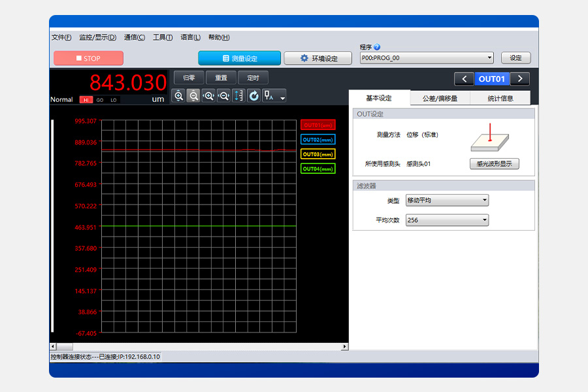Click the blue OUT01 selector label
588x392 pixels.
[x=492, y=79]
